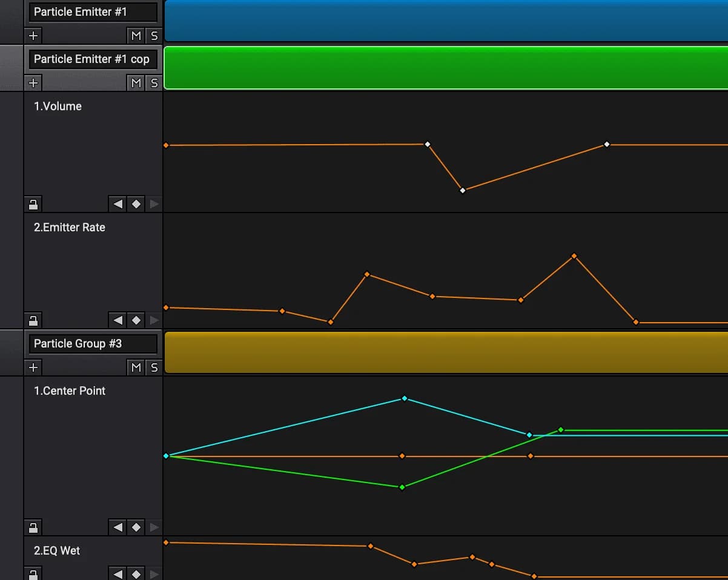Click the plus button under Particle Emitter #1
The height and width of the screenshot is (580, 728).
33,36
